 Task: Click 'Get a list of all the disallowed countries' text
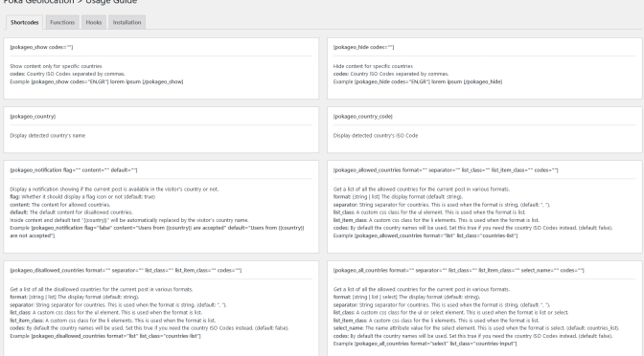(102, 289)
